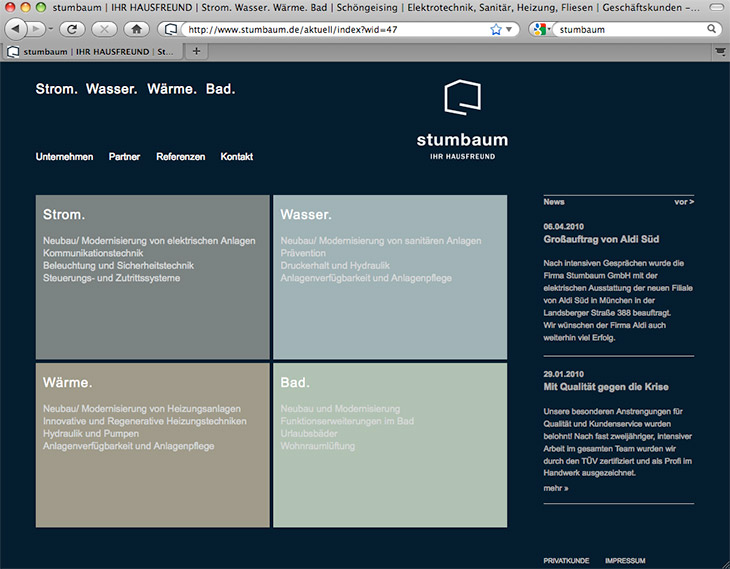
Task: Click the stumbaum IHR HAUSFREUND wordmark
Action: (462, 146)
